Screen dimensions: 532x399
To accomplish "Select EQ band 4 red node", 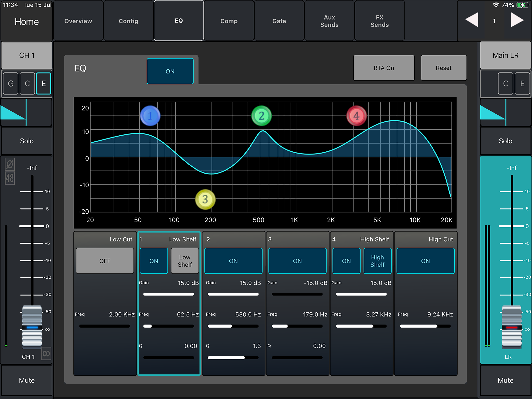I will (356, 116).
